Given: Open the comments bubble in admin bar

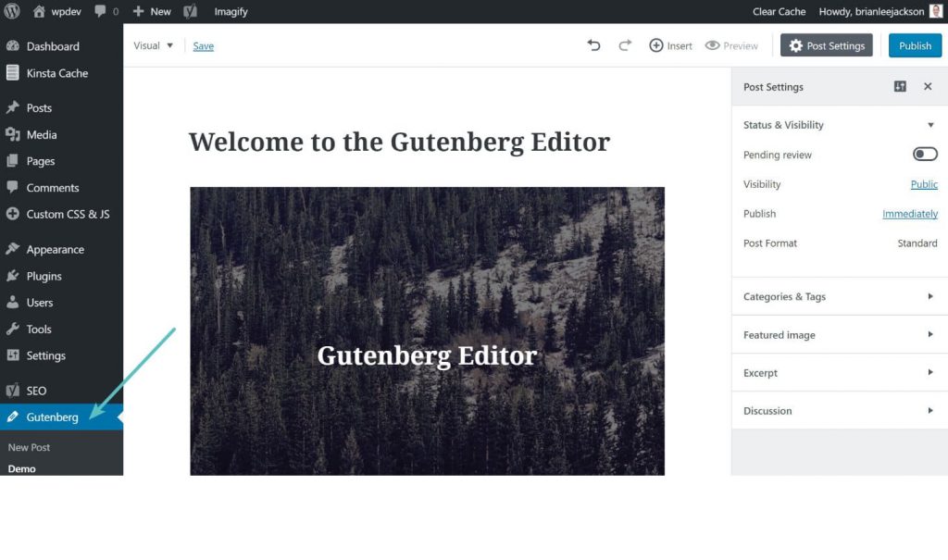Looking at the screenshot, I should pos(106,11).
